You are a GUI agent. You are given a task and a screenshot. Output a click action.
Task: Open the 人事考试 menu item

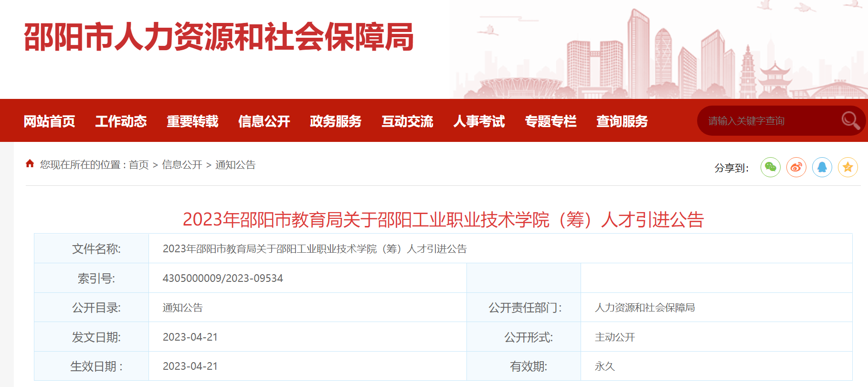tap(479, 121)
